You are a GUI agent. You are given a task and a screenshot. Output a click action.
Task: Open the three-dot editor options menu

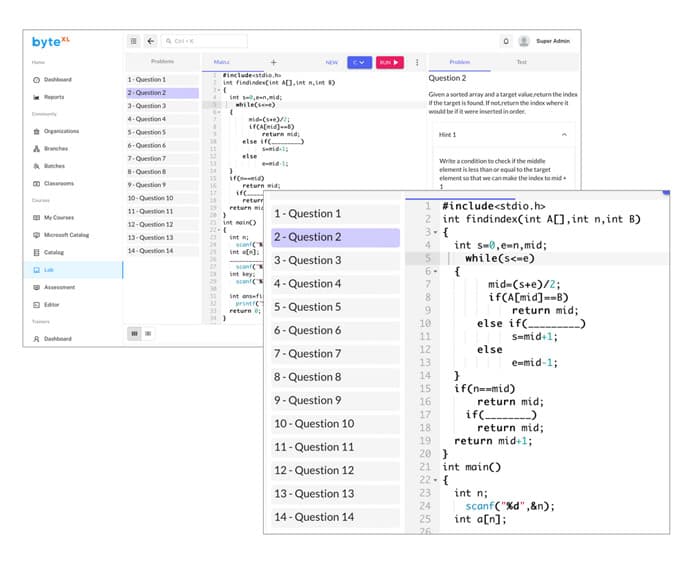coord(417,62)
